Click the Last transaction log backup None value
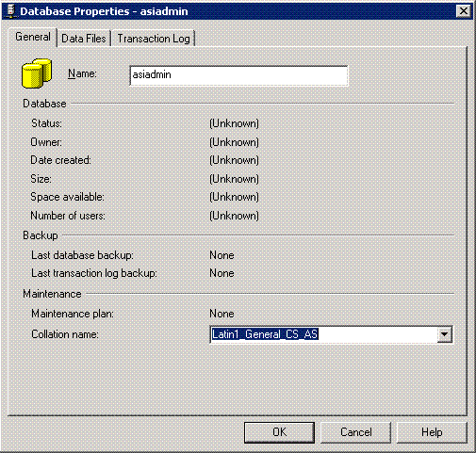Image resolution: width=476 pixels, height=453 pixels. pos(222,273)
